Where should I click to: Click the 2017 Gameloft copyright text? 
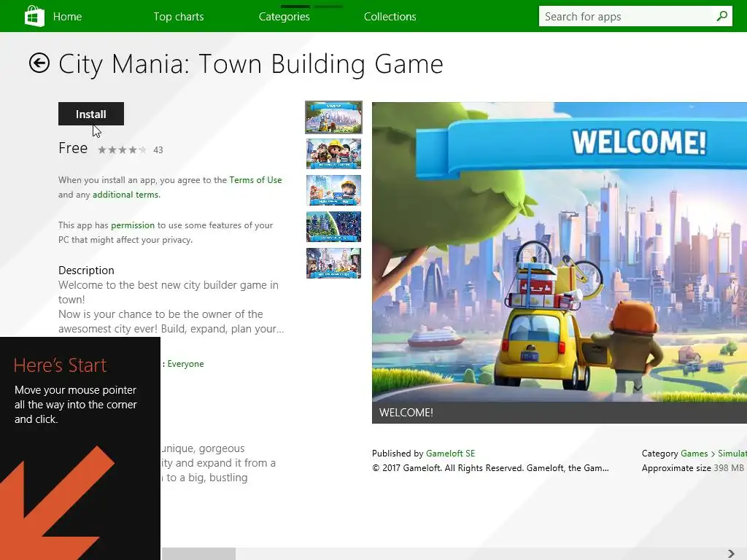point(490,468)
